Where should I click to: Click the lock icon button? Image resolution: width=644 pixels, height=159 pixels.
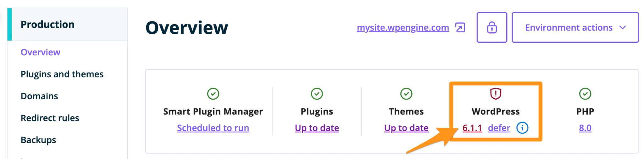[x=492, y=28]
